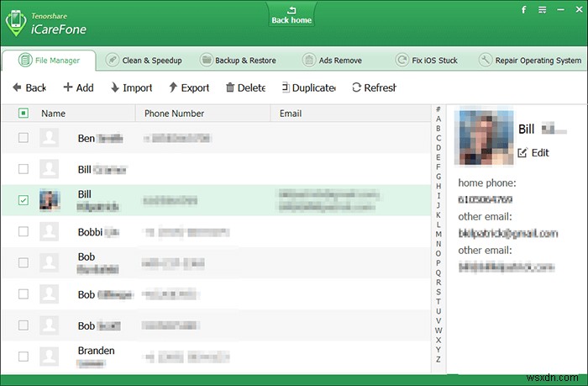Check the box for third Bob contact
Screen dimensions: 588x386
click(x=24, y=325)
